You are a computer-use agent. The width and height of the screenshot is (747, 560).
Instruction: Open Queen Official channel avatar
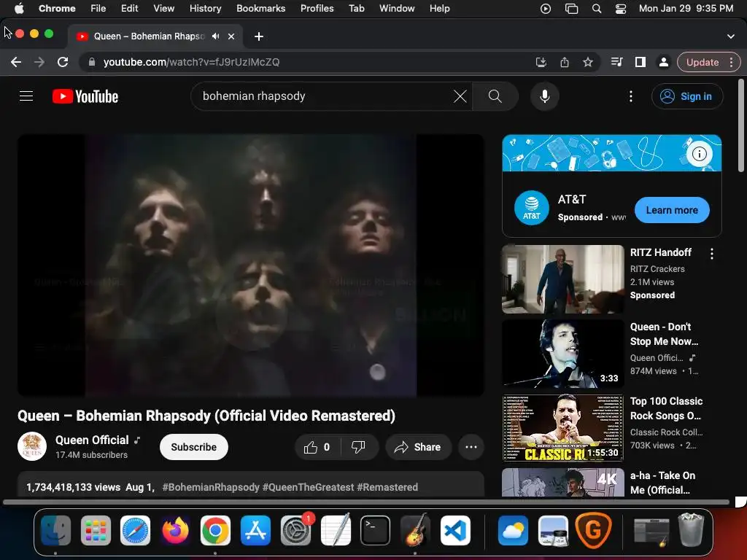(x=32, y=447)
